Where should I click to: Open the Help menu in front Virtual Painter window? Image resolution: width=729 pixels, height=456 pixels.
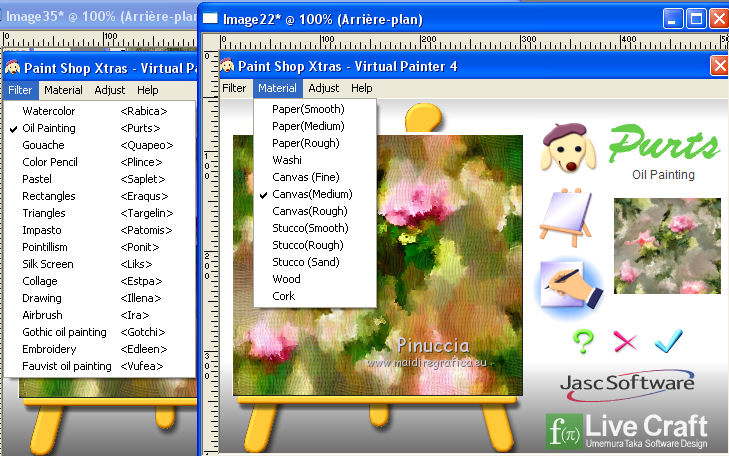pyautogui.click(x=362, y=88)
